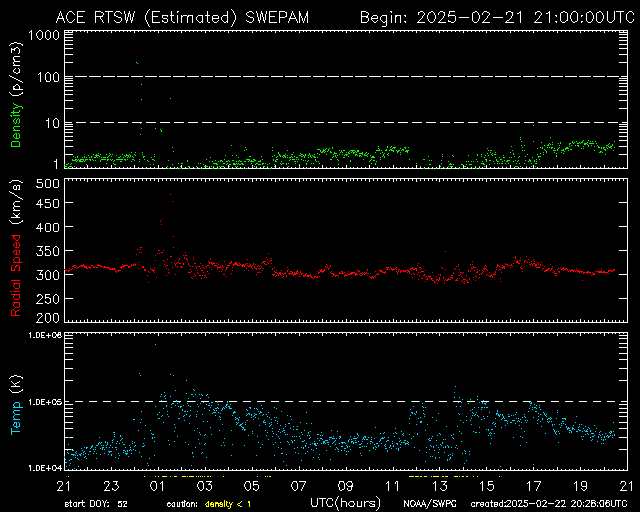The width and height of the screenshot is (640, 512).
Task: Click the topmost cyan temperature outlier point
Action: point(155,345)
